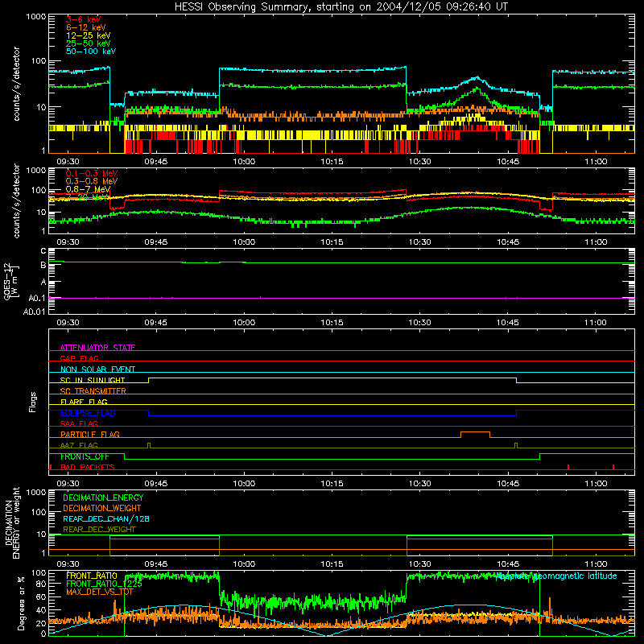The image size is (644, 644).
Task: Click the vertical Flags axis title
Action: point(33,402)
